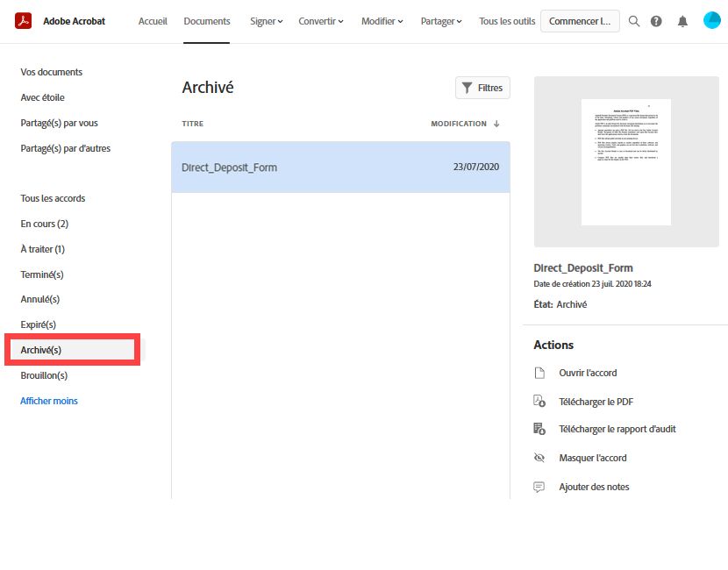Click the Télécharger le PDF icon
Image resolution: width=728 pixels, height=570 pixels.
point(539,401)
